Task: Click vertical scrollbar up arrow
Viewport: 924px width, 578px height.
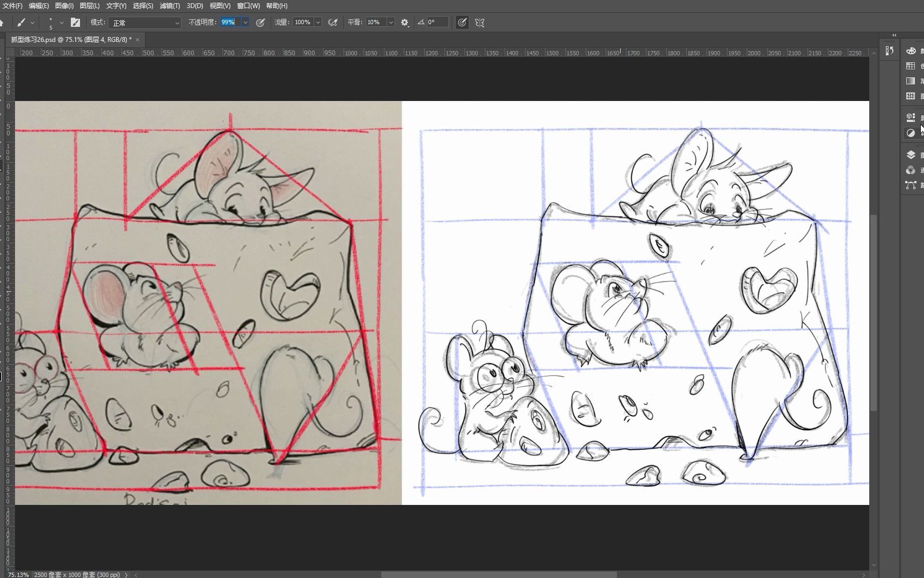Action: pyautogui.click(x=874, y=53)
